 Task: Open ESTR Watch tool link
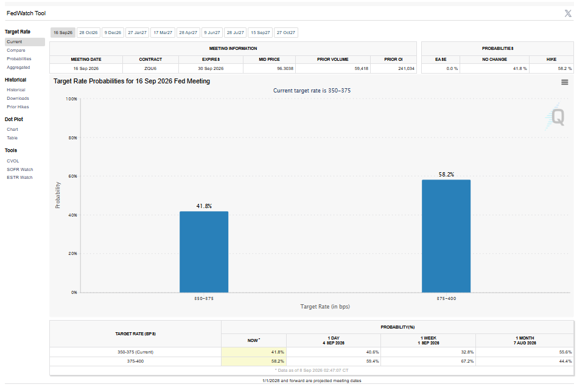20,178
